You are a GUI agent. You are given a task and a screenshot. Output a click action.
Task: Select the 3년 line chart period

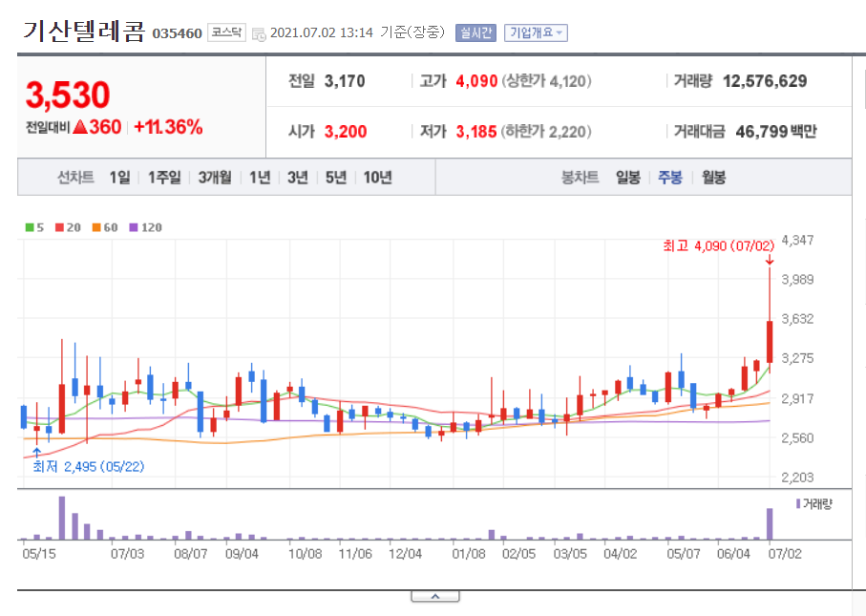click(x=298, y=178)
